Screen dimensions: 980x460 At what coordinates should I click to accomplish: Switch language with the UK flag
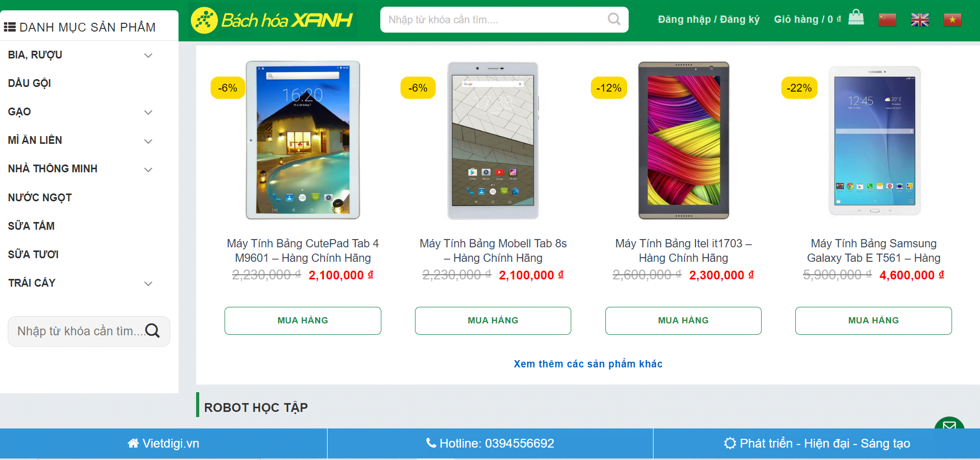tap(920, 20)
